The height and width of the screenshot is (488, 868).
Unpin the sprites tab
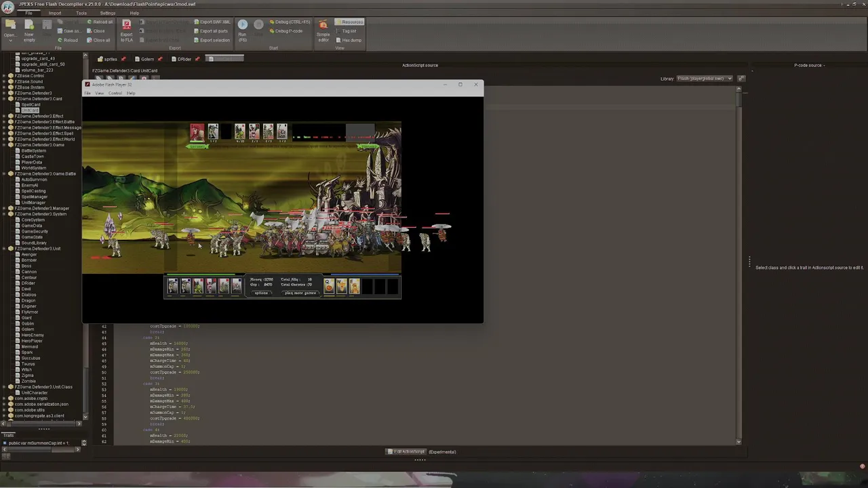123,59
